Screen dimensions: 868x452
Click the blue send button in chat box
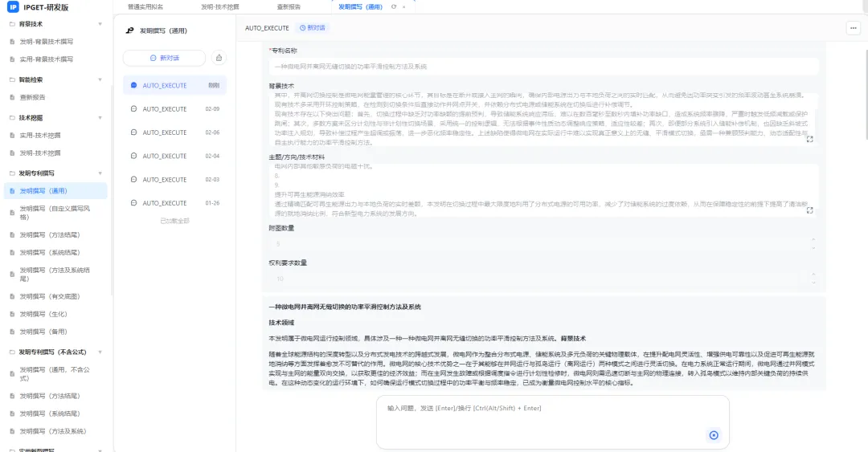click(x=714, y=435)
